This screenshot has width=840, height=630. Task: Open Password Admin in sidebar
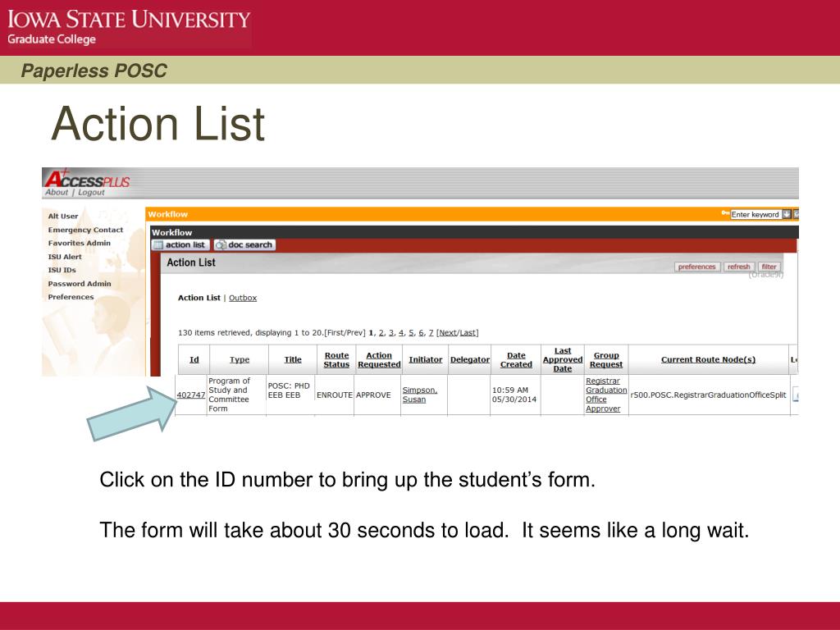(80, 283)
